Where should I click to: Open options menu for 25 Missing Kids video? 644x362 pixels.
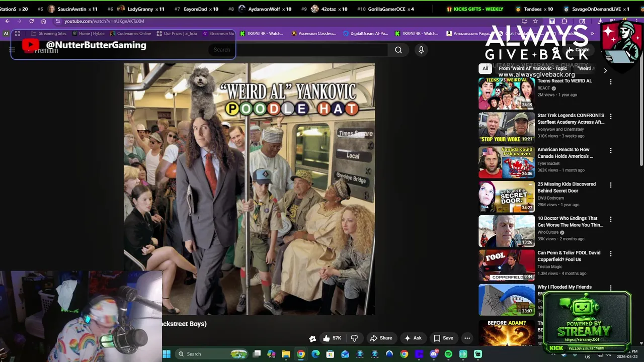pyautogui.click(x=611, y=185)
